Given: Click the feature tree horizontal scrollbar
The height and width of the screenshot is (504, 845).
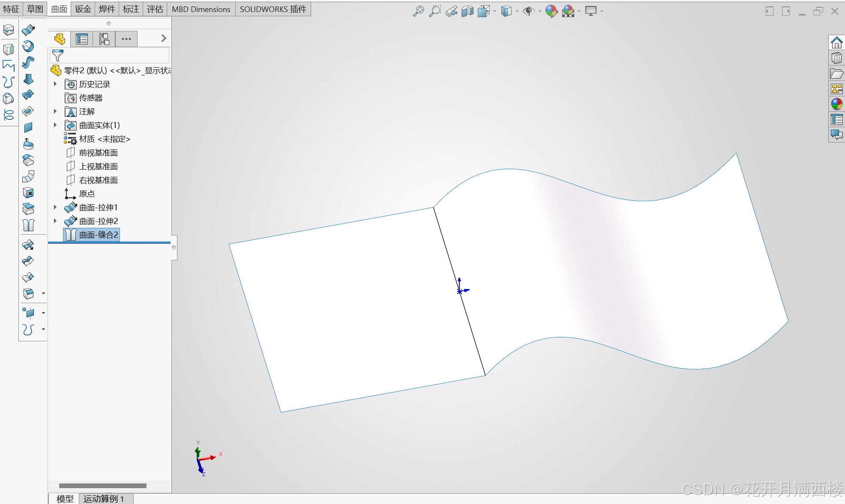Looking at the screenshot, I should click(x=103, y=486).
